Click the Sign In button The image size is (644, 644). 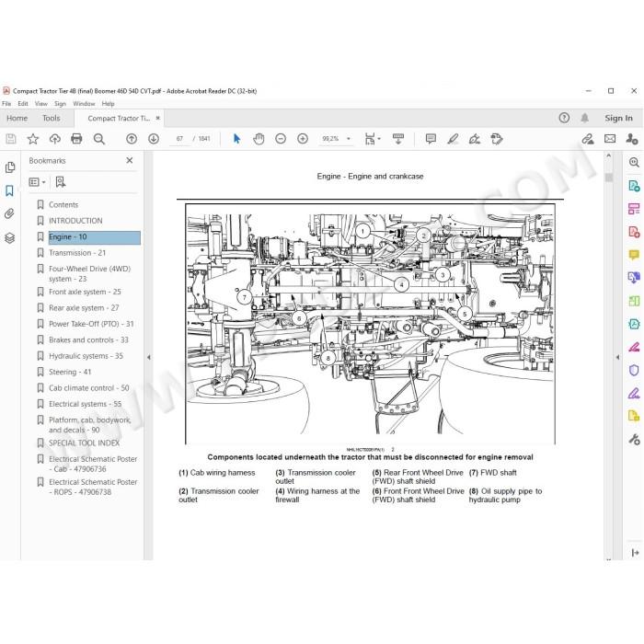(x=618, y=119)
